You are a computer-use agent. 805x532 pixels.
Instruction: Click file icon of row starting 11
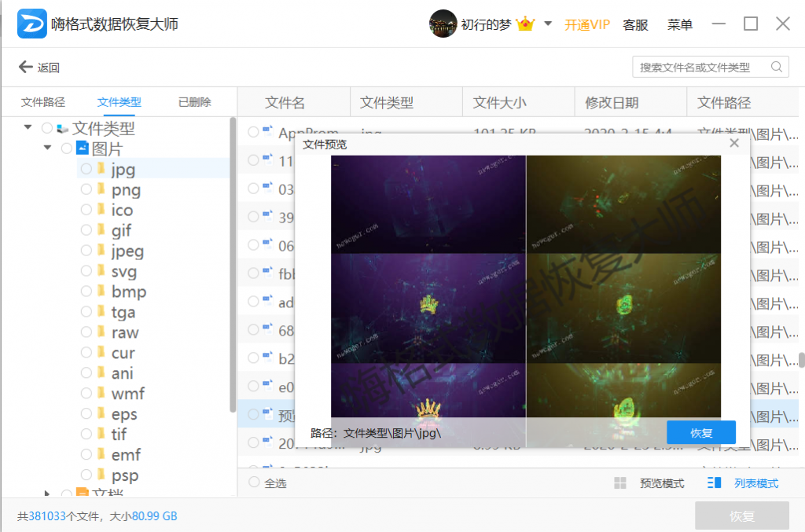(267, 159)
